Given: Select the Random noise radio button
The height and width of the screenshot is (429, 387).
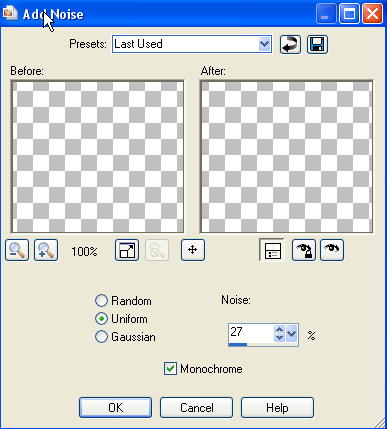Looking at the screenshot, I should (101, 301).
